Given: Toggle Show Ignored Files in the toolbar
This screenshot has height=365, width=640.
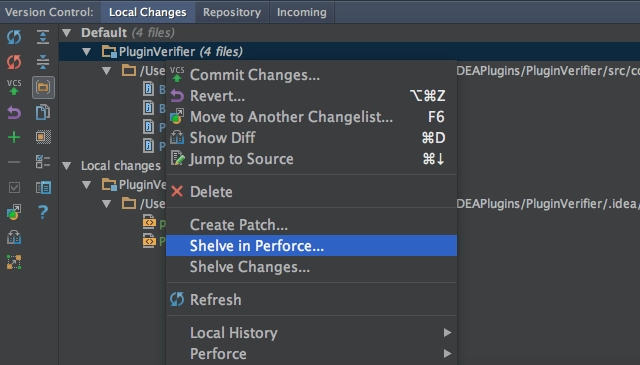Looking at the screenshot, I should pos(43,137).
